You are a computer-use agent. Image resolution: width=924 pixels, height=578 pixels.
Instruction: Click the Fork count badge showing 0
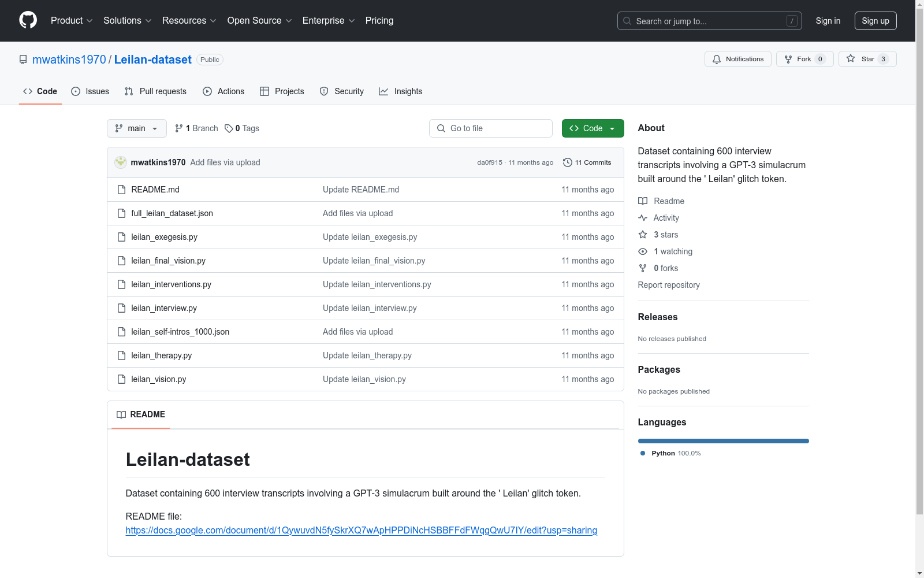coord(820,59)
